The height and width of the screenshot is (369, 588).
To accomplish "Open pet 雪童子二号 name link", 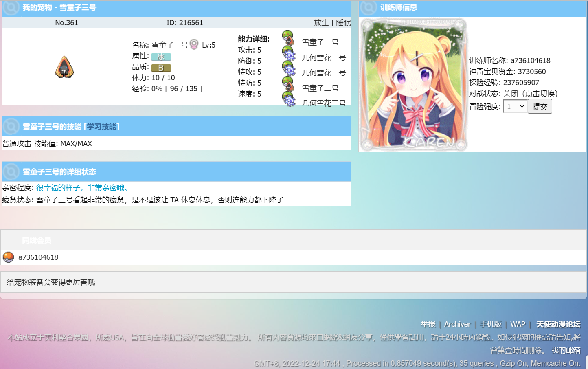I will 320,88.
